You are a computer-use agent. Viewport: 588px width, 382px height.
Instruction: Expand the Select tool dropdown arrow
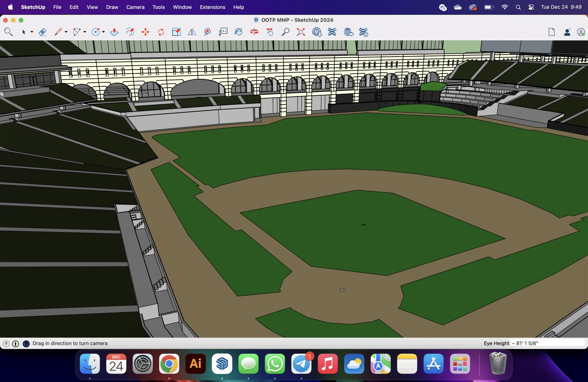(x=32, y=32)
